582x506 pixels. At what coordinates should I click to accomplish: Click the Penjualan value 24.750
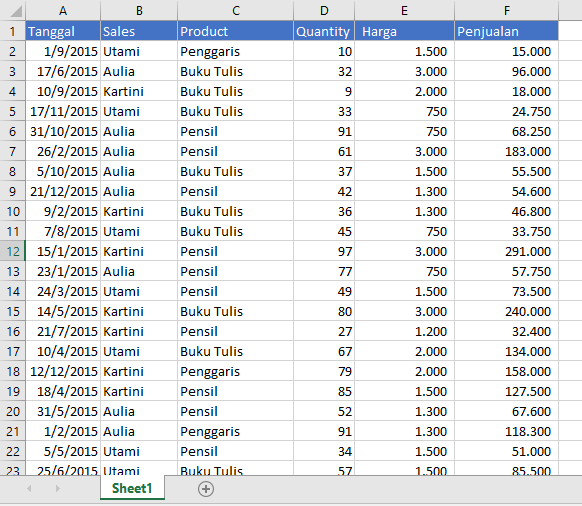(x=507, y=111)
